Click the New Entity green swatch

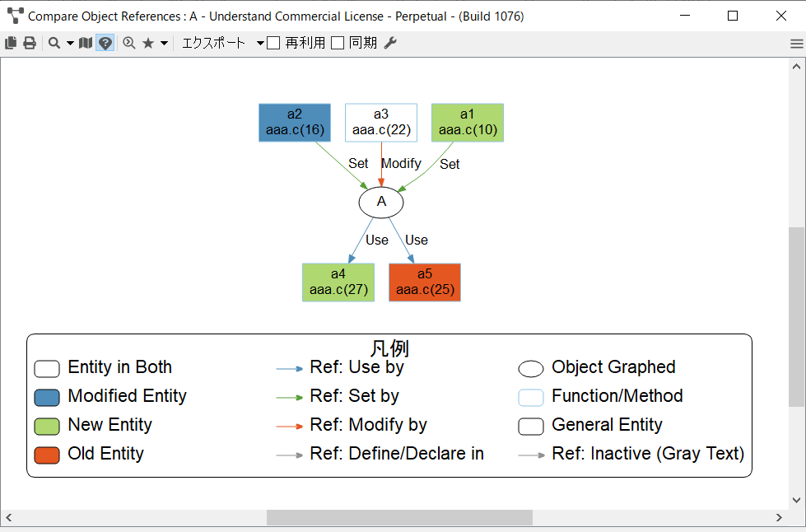pyautogui.click(x=47, y=426)
